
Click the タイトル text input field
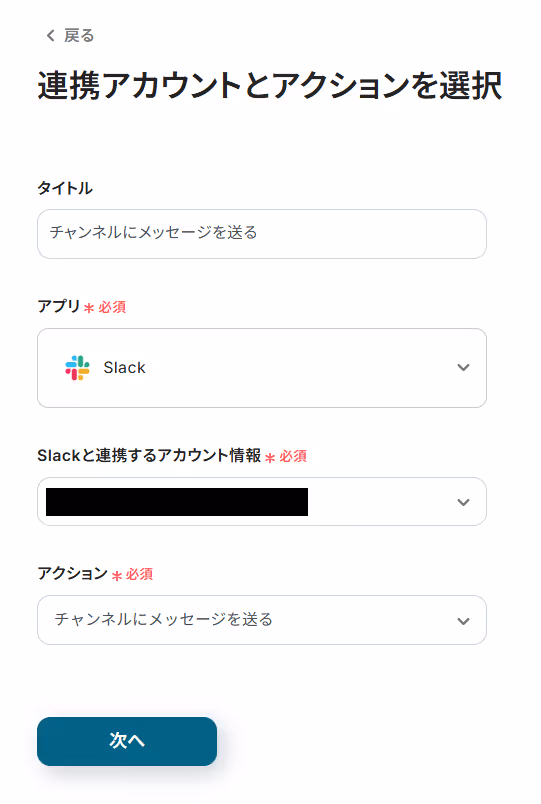coord(262,234)
